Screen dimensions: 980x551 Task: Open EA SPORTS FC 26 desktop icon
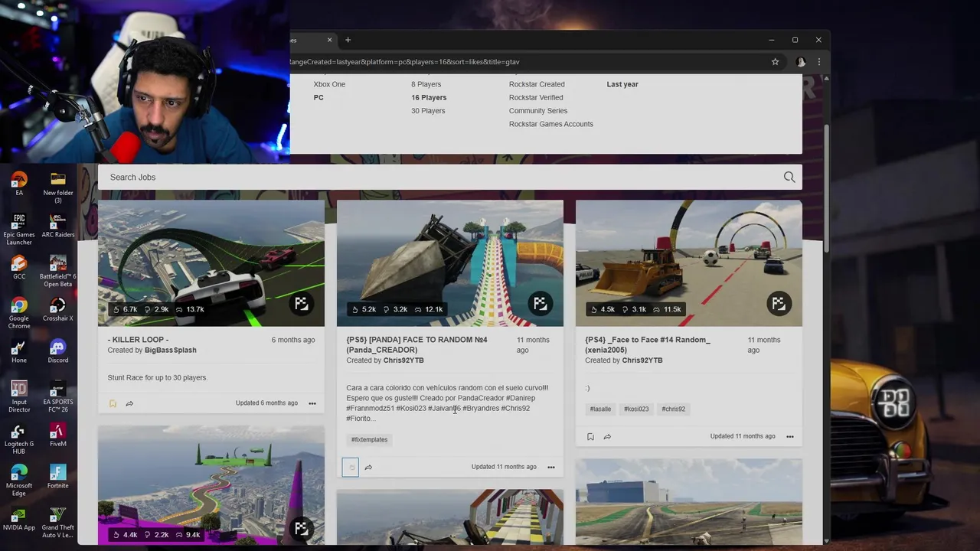(58, 397)
